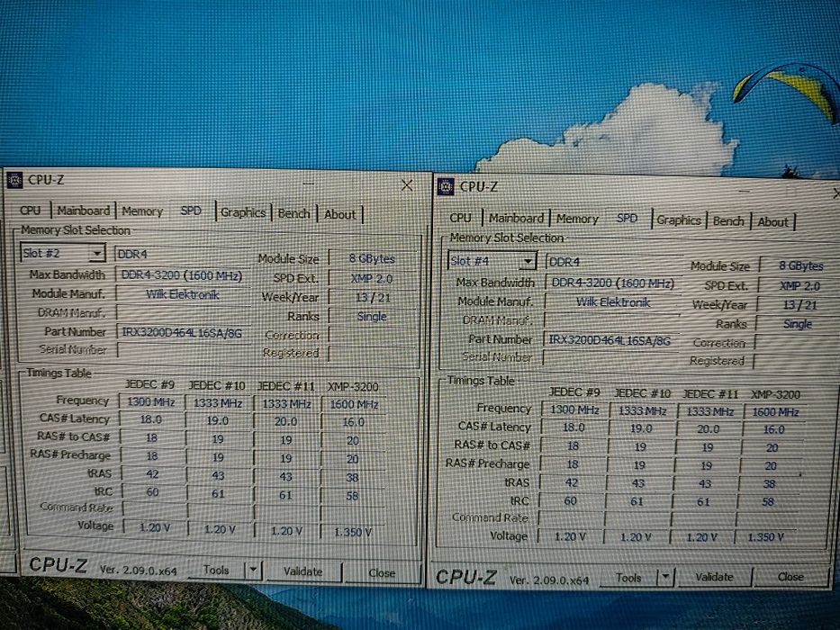This screenshot has height=630, width=840.
Task: Click XMP 2.0 SPD Ext. value in Slot #2 window
Action: pos(372,279)
